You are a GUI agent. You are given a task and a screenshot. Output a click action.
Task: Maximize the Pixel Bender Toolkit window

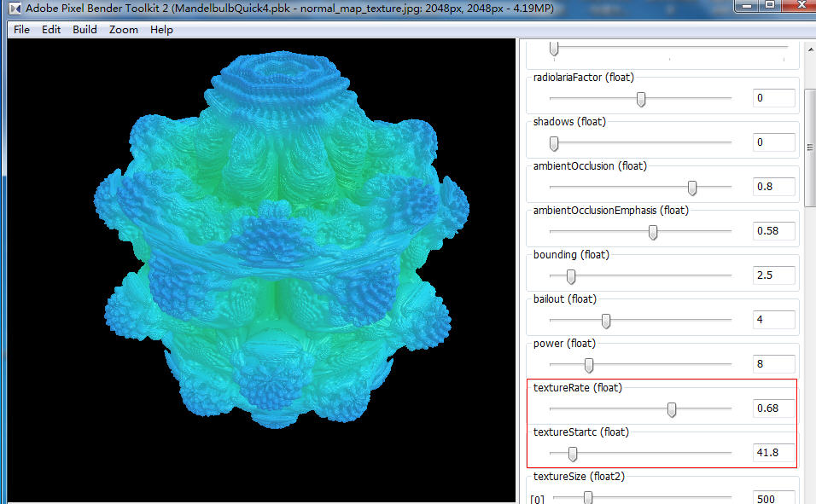770,5
